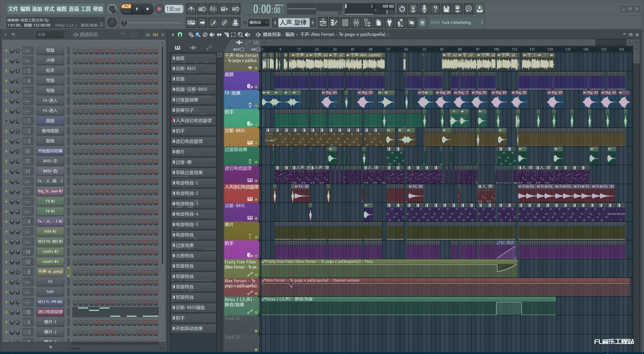
Task: Open undo history icon
Action: [x=402, y=9]
